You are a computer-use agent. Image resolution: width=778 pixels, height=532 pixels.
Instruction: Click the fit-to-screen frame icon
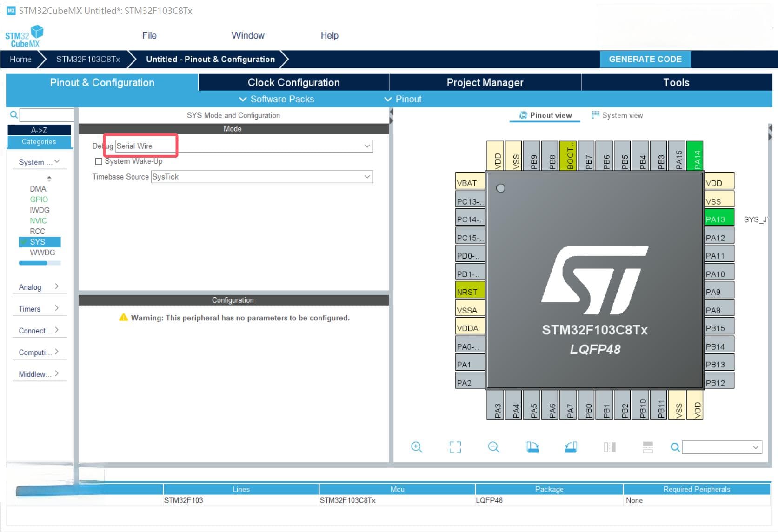click(455, 447)
